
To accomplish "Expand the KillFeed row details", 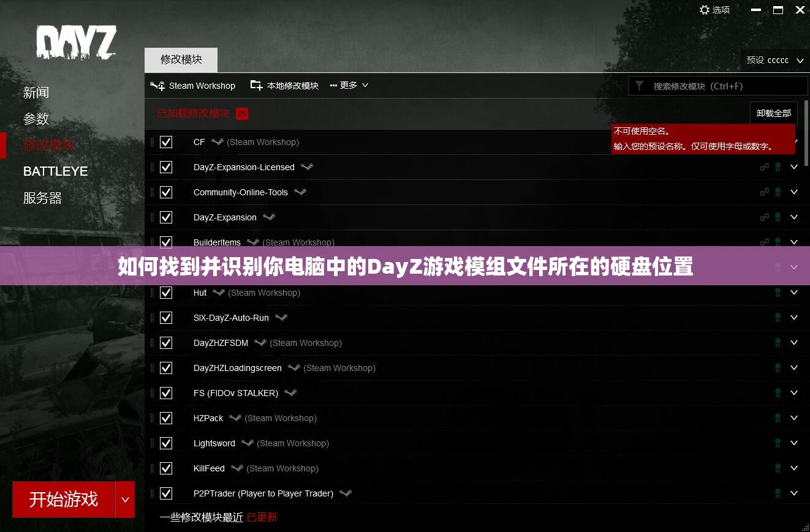I will (795, 468).
